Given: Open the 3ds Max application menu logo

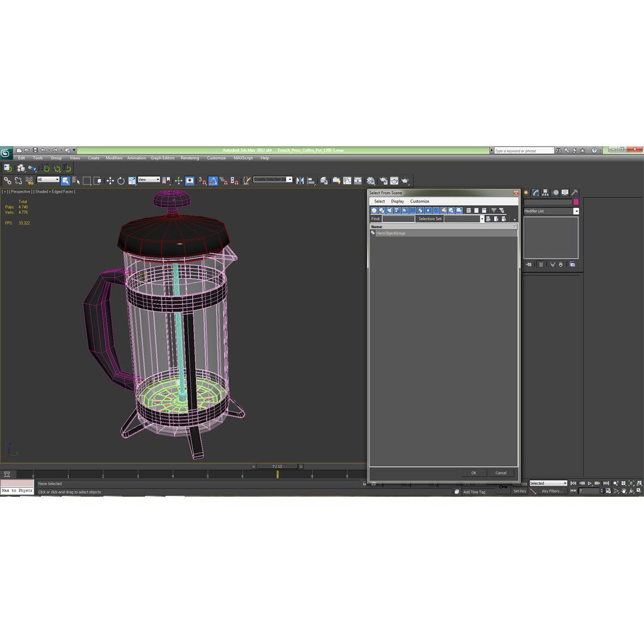Looking at the screenshot, I should point(6,153).
